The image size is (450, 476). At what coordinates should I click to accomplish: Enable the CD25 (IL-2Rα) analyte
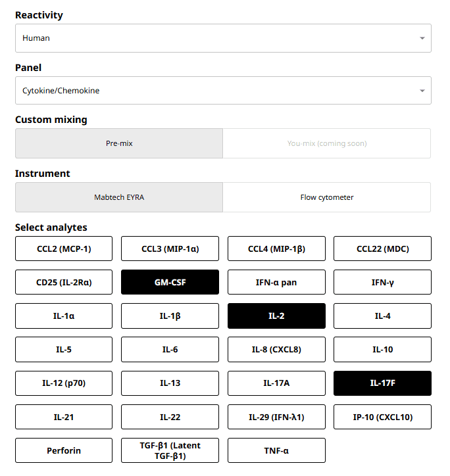64,282
